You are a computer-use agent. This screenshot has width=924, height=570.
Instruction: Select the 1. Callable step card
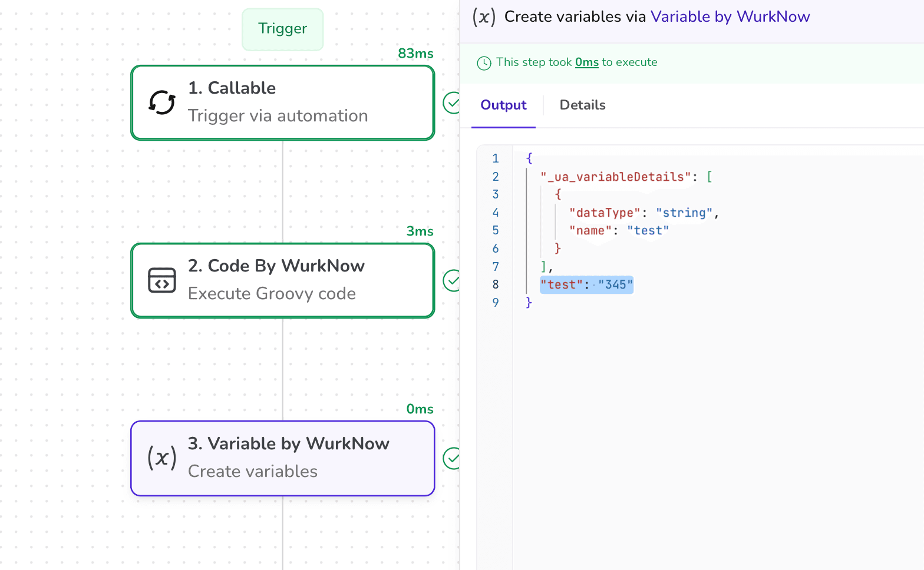tap(283, 102)
